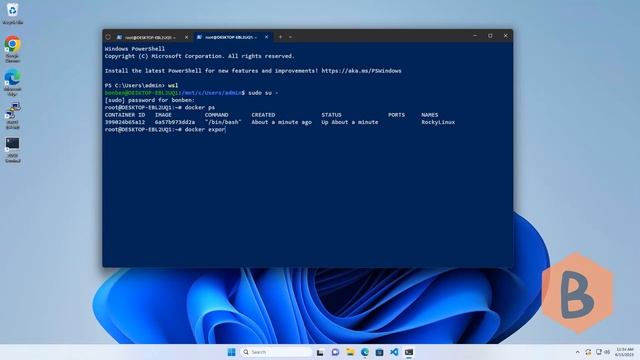Close the Windows Terminal window

[x=505, y=36]
